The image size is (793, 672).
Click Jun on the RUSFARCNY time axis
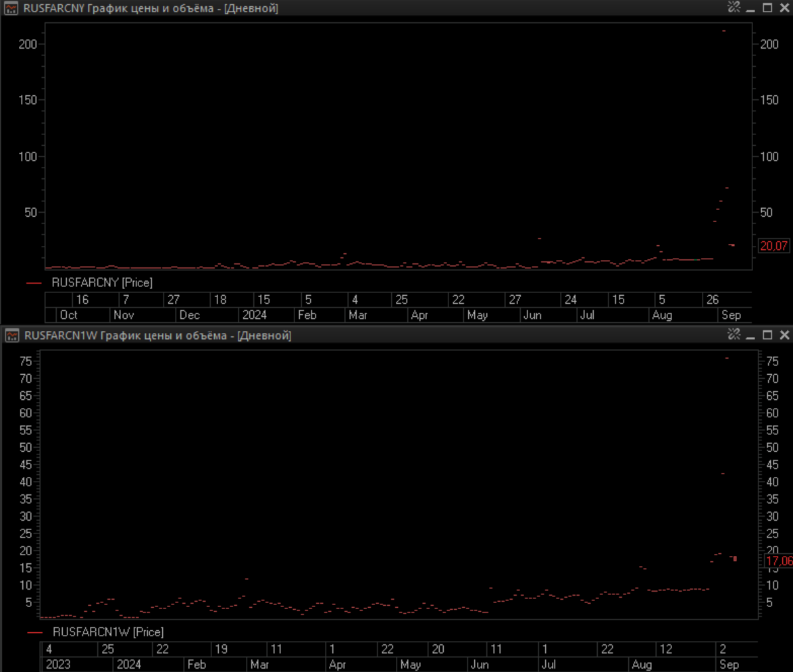coord(532,315)
